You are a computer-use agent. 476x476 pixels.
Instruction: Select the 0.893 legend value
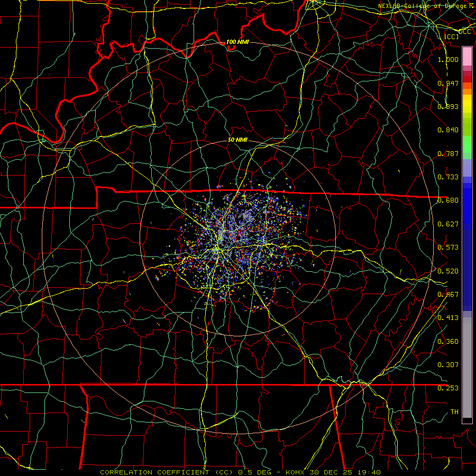[448, 106]
